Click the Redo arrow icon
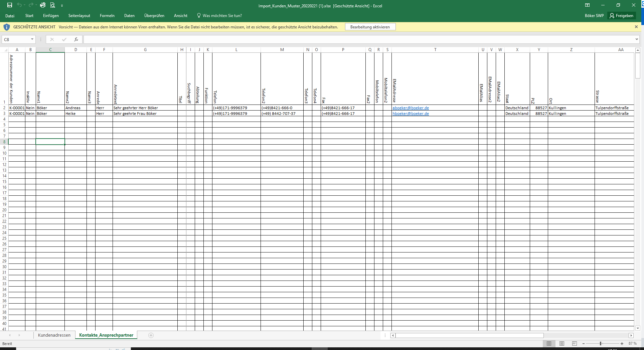644x350 pixels. pos(31,5)
